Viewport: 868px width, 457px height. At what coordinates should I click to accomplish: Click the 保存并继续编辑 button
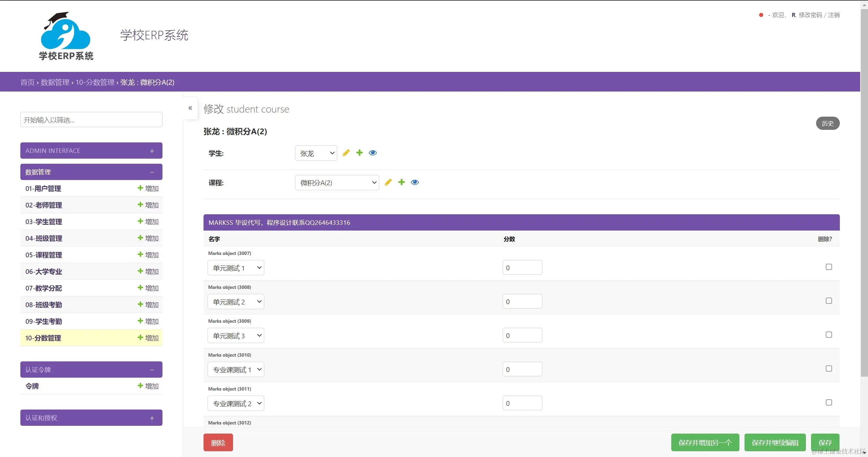(775, 442)
